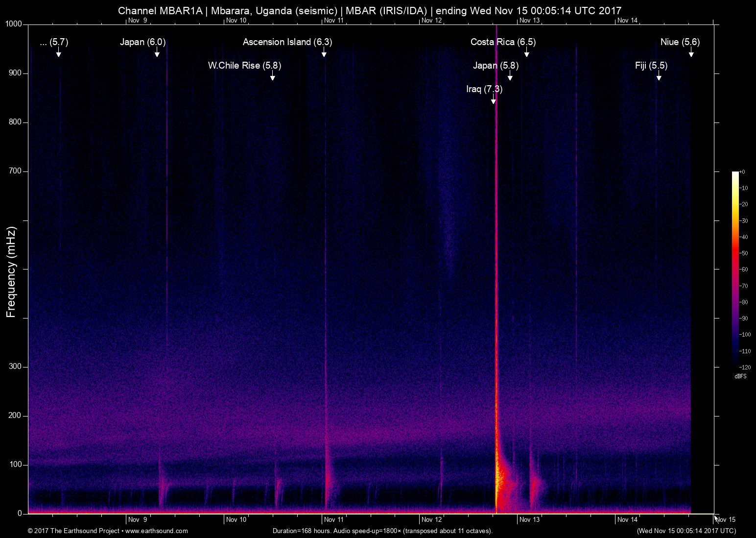Click the arrow under Japan (6.0) label
Screen dimensions: 756x538
click(157, 53)
